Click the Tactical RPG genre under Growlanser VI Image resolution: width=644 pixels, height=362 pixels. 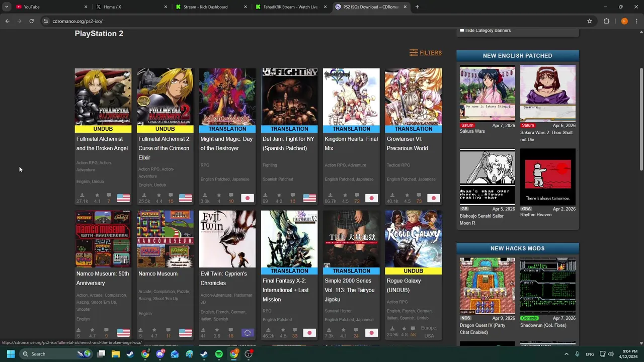tap(398, 165)
